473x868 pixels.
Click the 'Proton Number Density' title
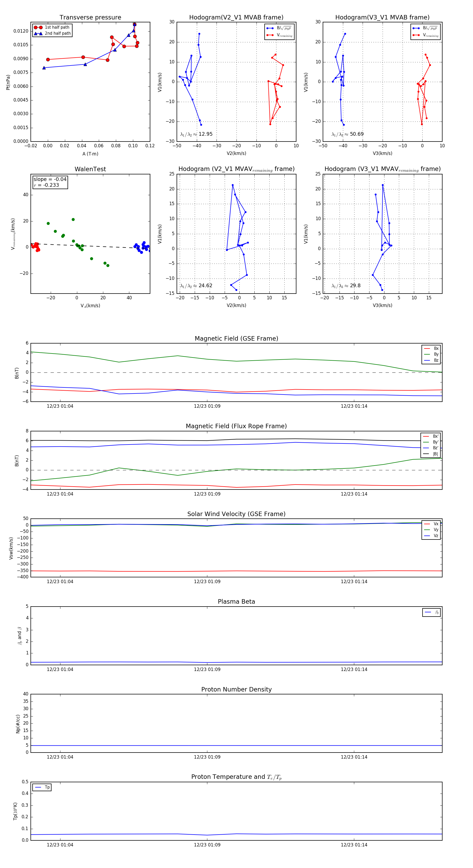click(x=236, y=689)
